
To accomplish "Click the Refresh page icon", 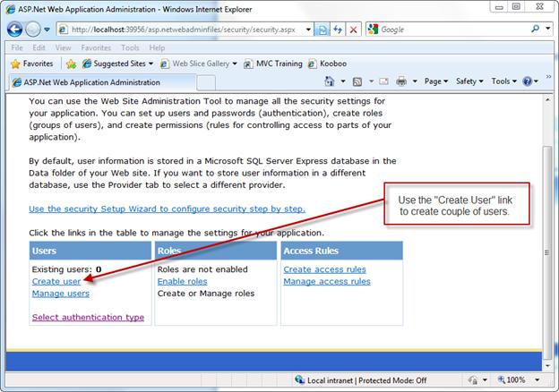I will coord(338,30).
